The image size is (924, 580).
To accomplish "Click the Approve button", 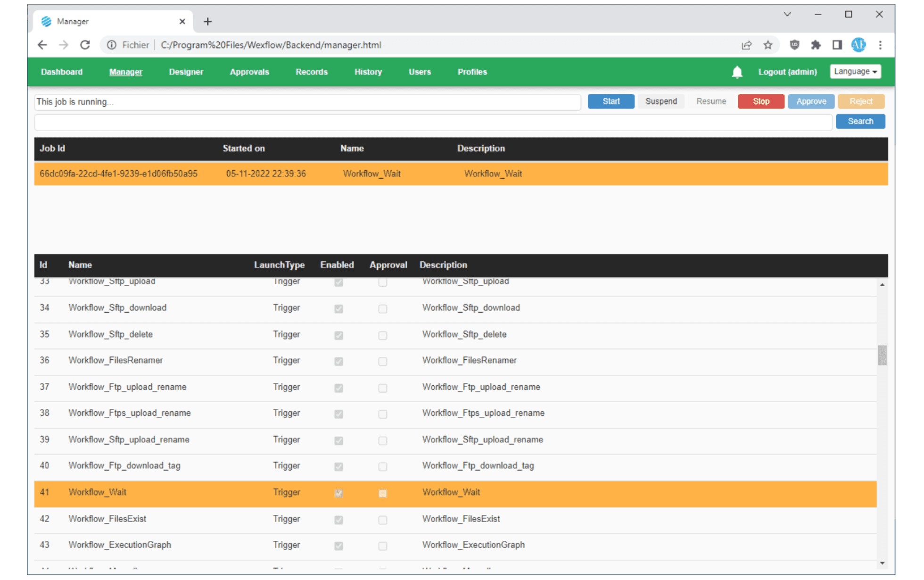I will (x=811, y=101).
